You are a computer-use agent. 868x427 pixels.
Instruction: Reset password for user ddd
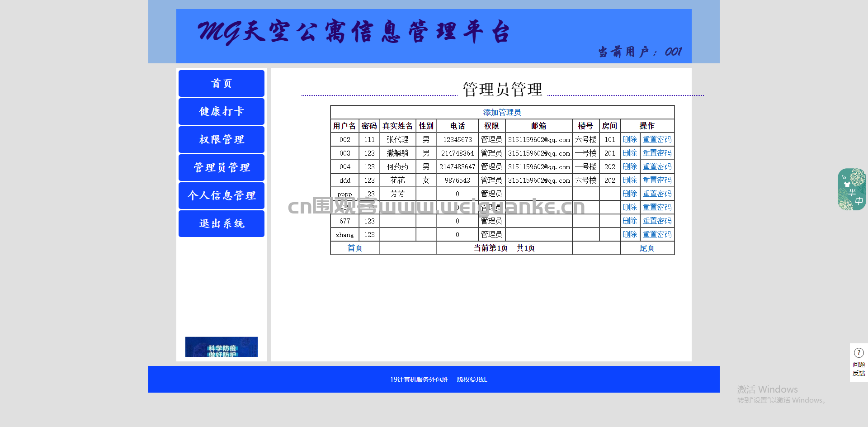click(657, 180)
